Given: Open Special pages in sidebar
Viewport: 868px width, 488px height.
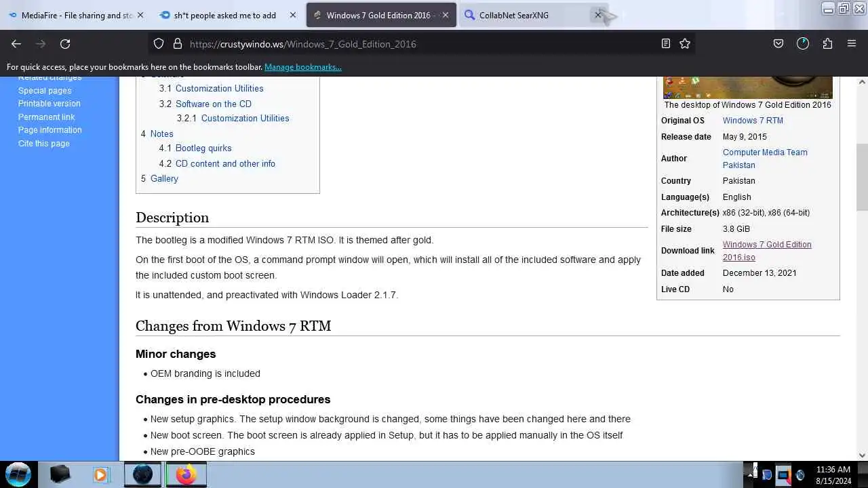Looking at the screenshot, I should (x=45, y=90).
